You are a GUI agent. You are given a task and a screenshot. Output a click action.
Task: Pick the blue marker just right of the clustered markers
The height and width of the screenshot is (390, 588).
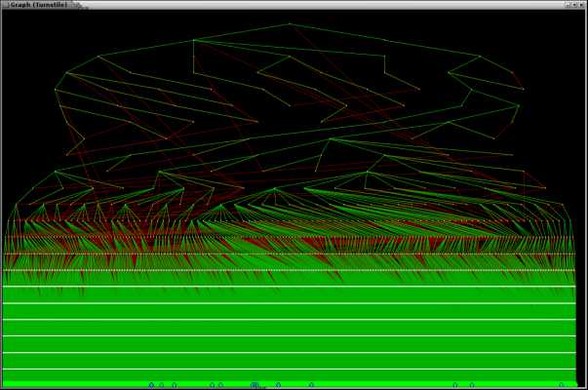click(x=278, y=385)
